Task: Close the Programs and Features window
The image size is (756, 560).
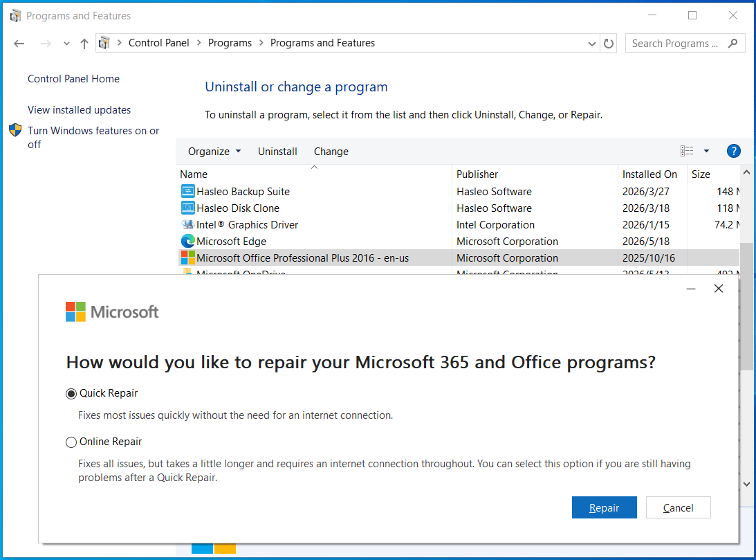Action: pyautogui.click(x=733, y=15)
